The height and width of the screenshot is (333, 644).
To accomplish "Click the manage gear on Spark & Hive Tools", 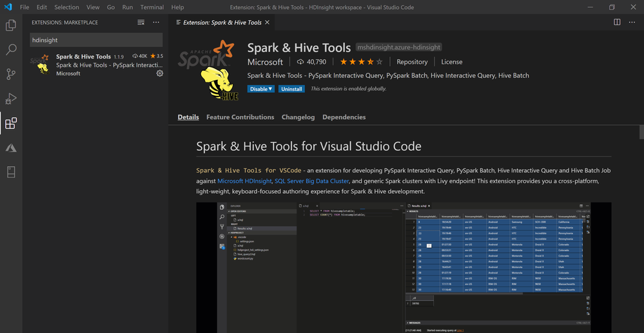I will (x=160, y=73).
